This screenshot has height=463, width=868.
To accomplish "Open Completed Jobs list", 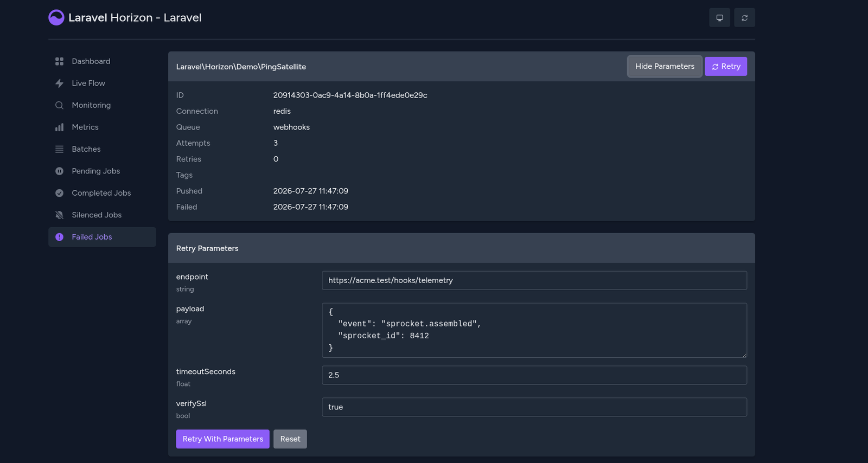I will point(102,193).
